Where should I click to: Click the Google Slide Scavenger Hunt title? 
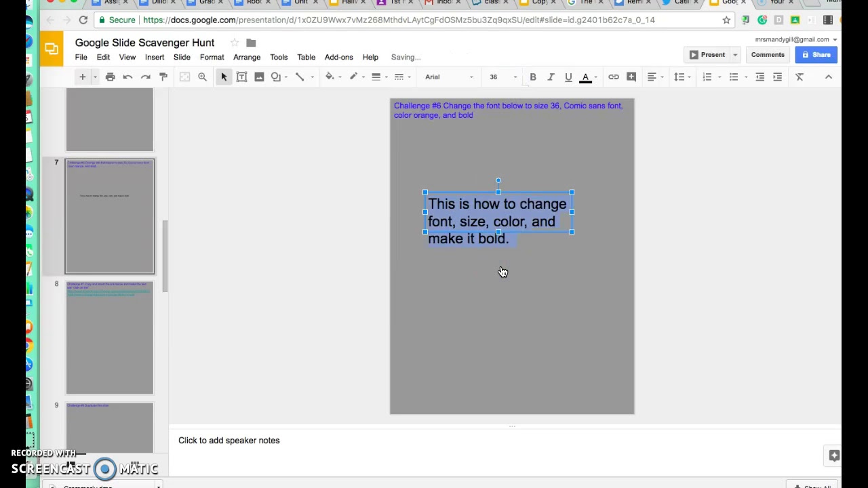click(144, 43)
